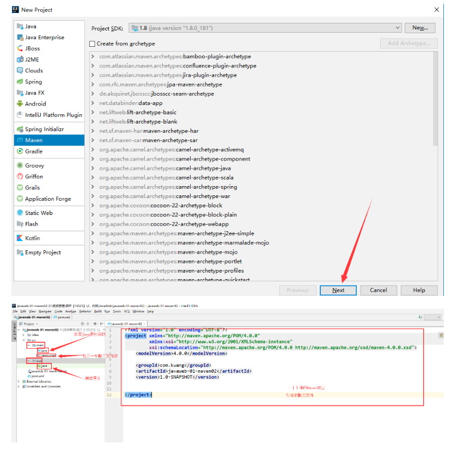Pick Griffon project type

click(49, 176)
